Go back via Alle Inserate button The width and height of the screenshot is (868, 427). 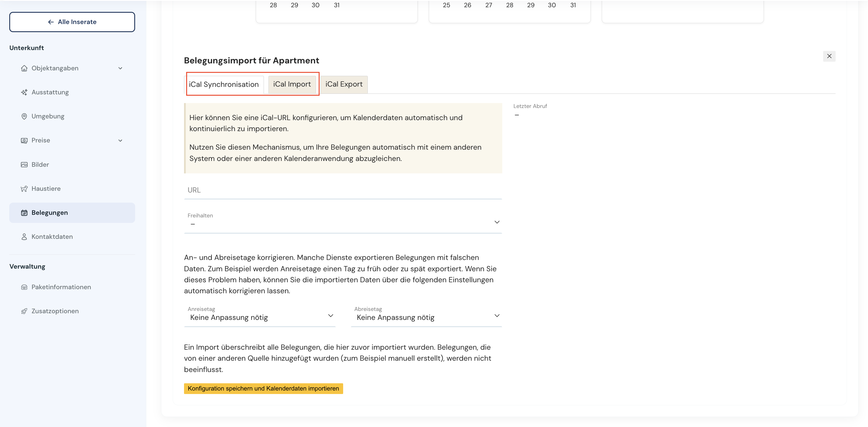pos(72,22)
